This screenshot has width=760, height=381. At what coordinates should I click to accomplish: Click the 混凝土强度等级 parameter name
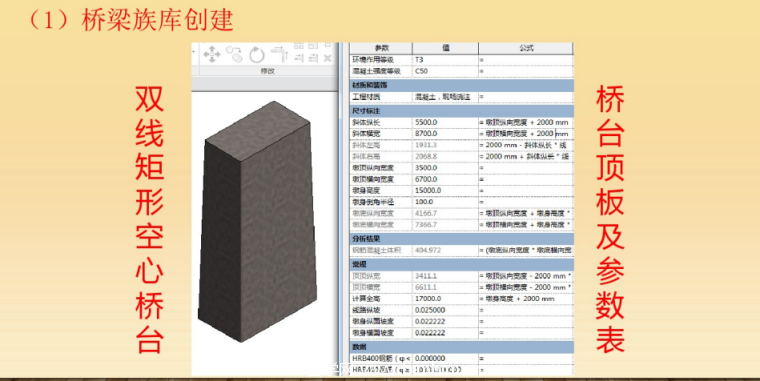[x=377, y=71]
